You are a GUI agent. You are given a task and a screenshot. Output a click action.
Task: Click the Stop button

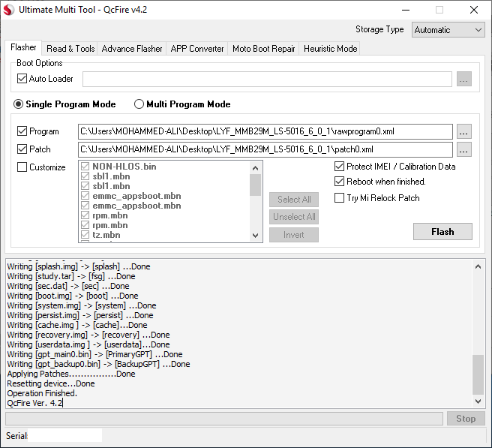[x=466, y=419]
